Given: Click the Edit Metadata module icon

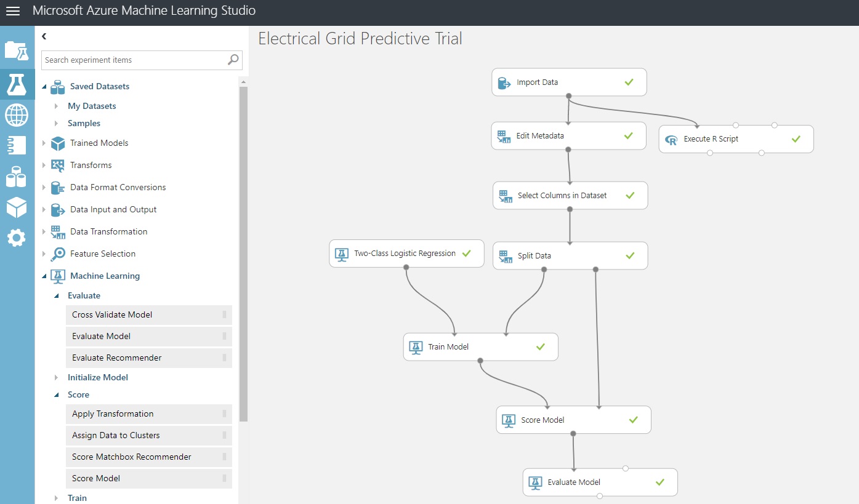Looking at the screenshot, I should coord(504,136).
